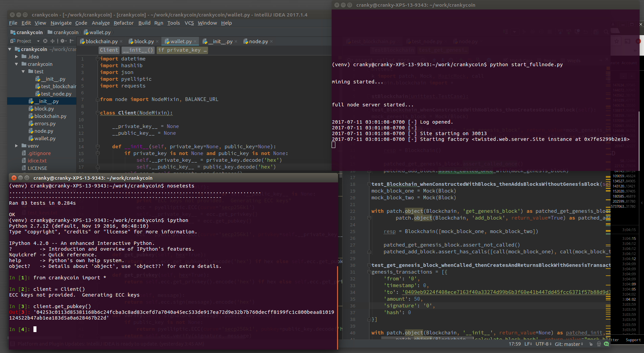
Task: Toggle fold marker beside the import block
Action: (98, 59)
